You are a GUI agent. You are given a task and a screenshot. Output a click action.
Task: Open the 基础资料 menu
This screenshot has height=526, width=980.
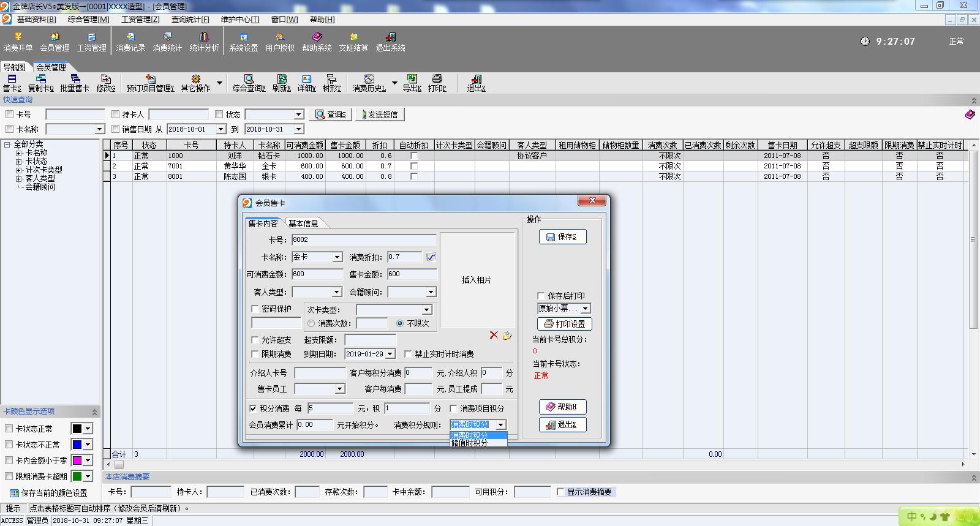tap(37, 20)
